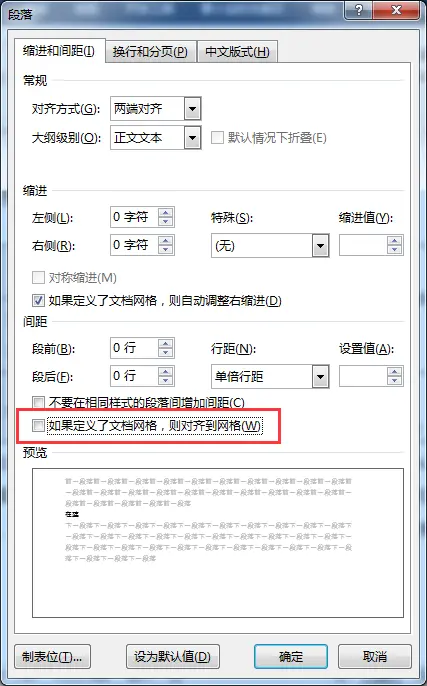Click the 左侧 indent input field
Screen dimensions: 427x686
pyautogui.click(x=134, y=217)
